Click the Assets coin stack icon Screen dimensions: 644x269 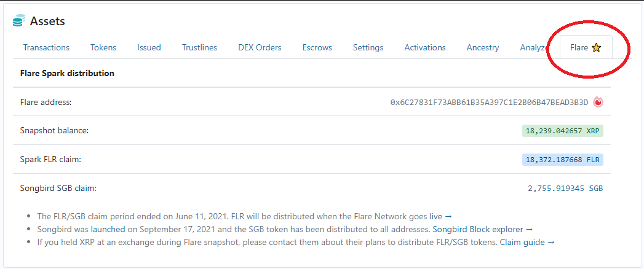(x=19, y=21)
